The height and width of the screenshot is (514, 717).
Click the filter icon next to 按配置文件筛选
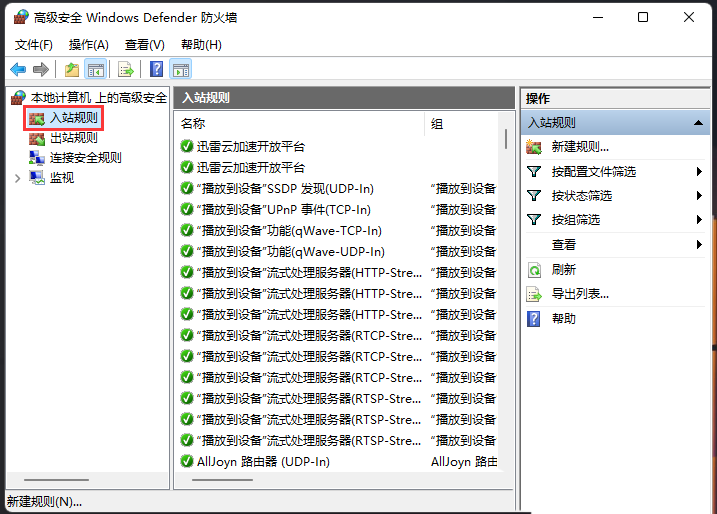pos(534,171)
